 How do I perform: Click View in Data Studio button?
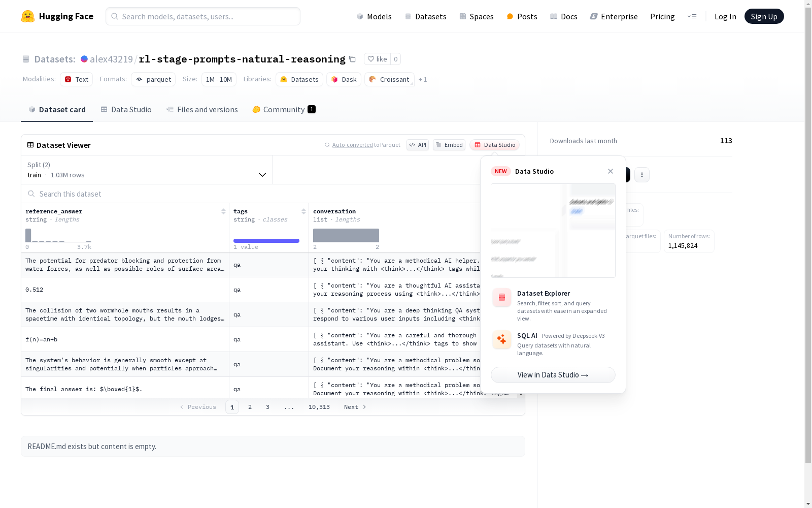pyautogui.click(x=553, y=375)
